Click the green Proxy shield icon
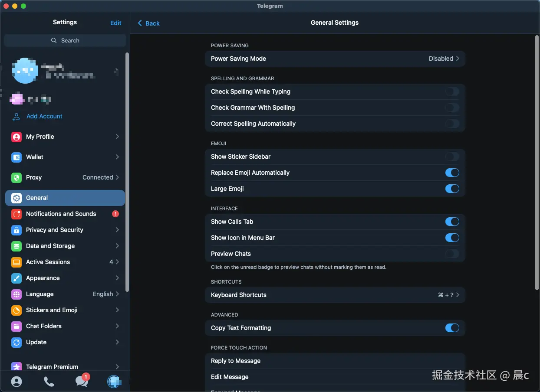The width and height of the screenshot is (540, 392). click(16, 177)
